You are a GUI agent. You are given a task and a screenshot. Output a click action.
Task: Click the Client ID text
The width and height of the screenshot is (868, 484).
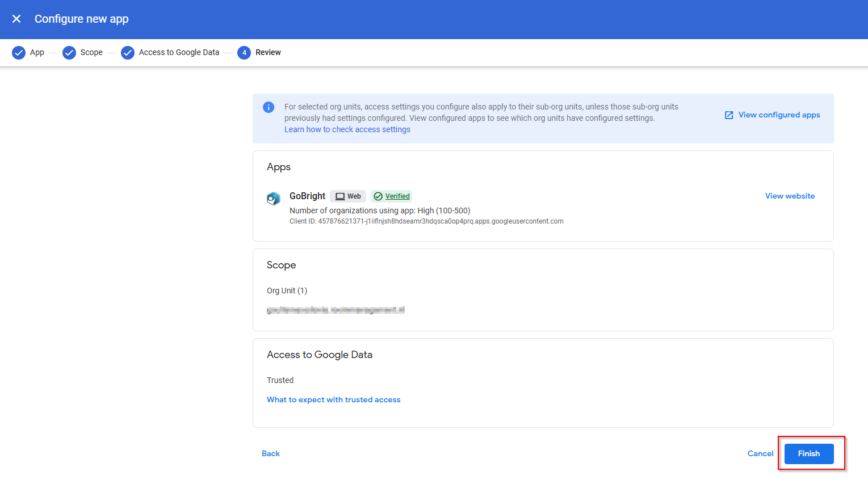[x=426, y=221]
